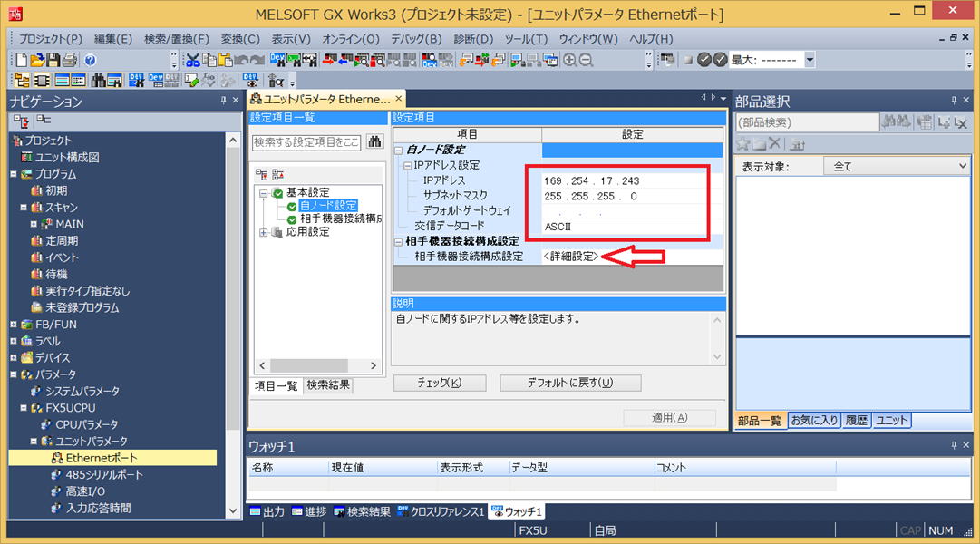
Task: Copy with the two-pages toolbar icon
Action: tap(209, 60)
